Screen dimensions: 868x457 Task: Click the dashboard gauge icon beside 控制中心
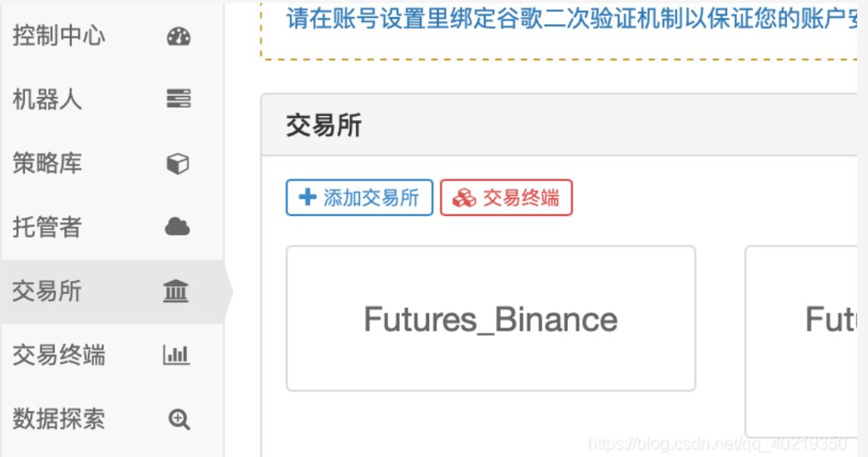tap(178, 37)
